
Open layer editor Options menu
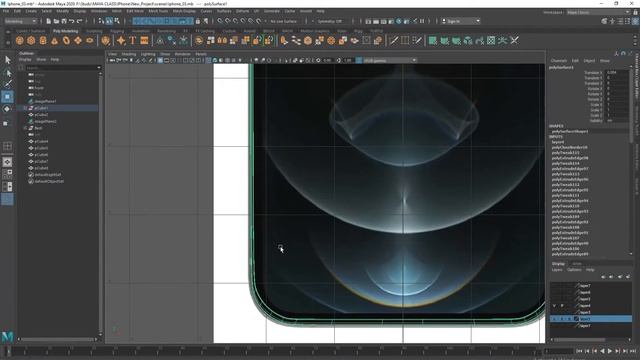pos(574,270)
